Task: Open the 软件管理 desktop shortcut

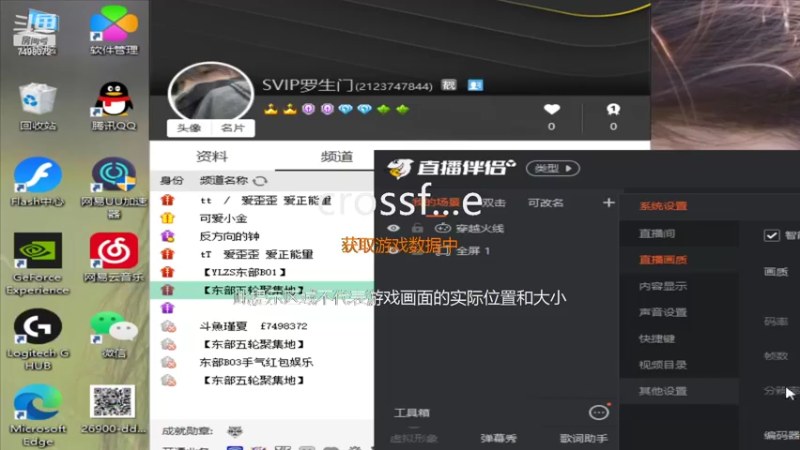Action: click(x=114, y=30)
